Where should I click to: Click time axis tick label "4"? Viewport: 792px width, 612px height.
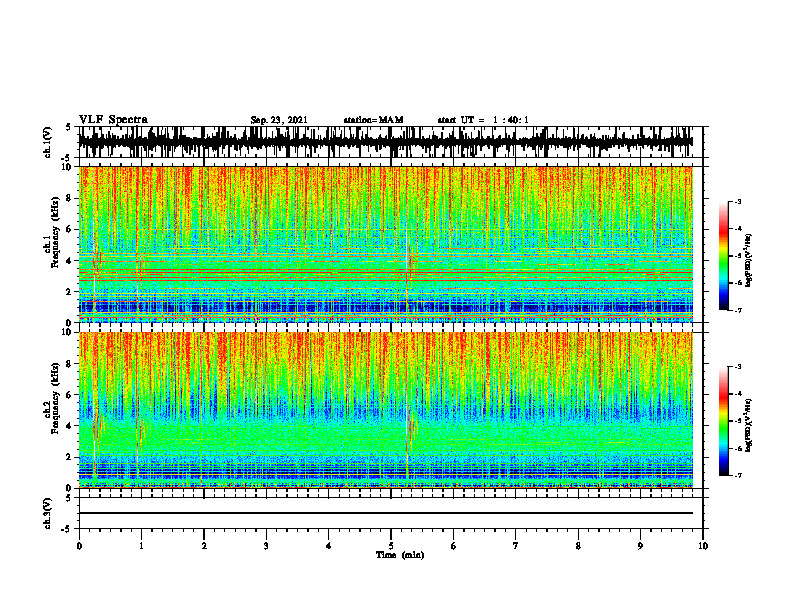tap(329, 546)
